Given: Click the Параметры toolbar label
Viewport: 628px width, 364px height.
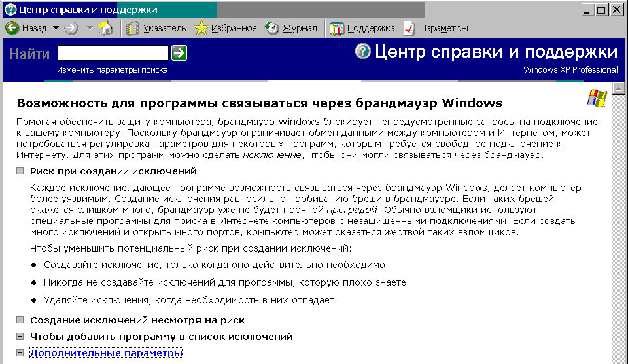Looking at the screenshot, I should pos(444,28).
